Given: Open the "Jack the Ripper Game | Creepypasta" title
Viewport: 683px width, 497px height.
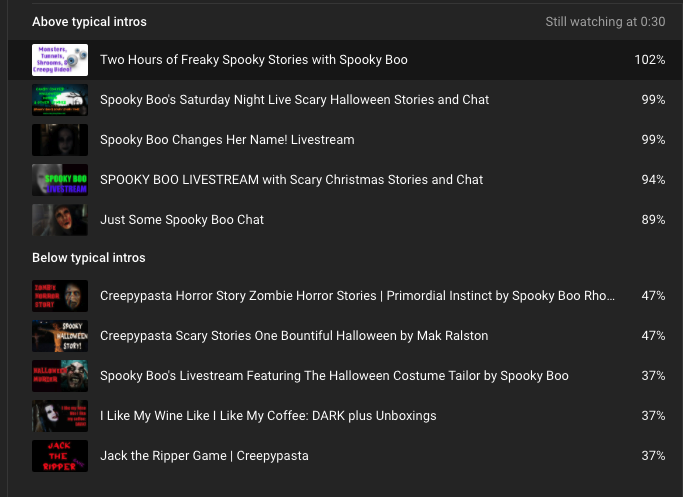Looking at the screenshot, I should click(204, 456).
